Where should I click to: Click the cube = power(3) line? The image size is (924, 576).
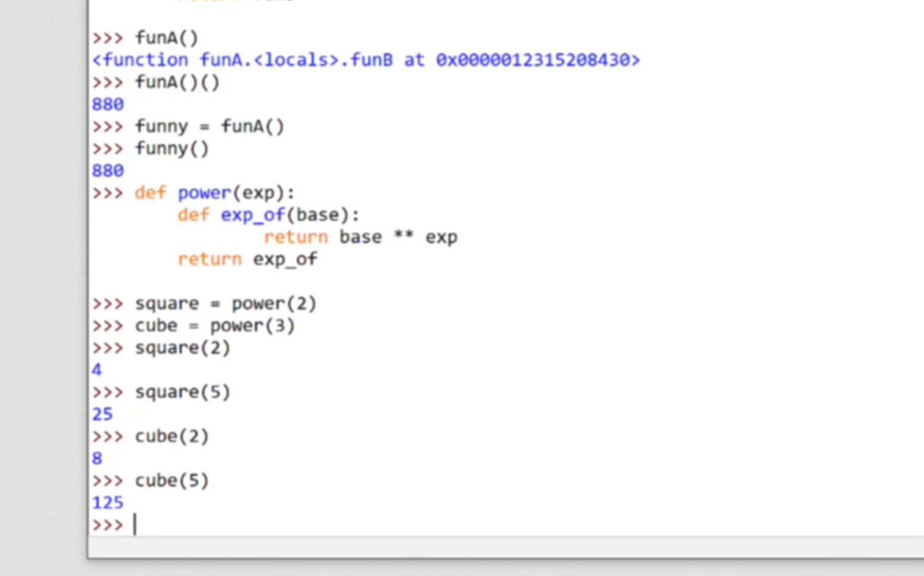(x=215, y=326)
